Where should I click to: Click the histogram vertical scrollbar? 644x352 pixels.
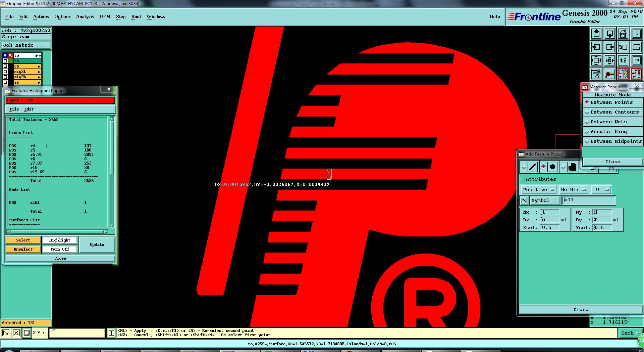112,172
